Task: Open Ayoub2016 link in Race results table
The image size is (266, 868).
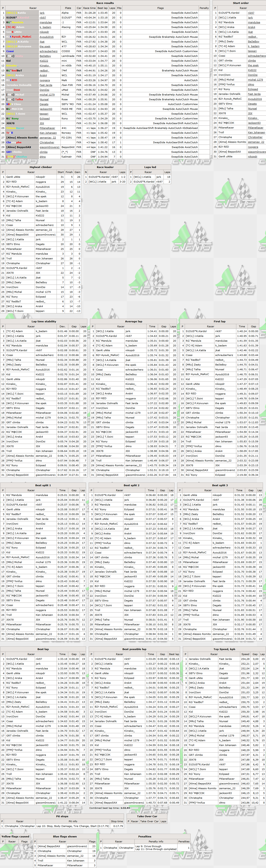Action: pos(46,37)
